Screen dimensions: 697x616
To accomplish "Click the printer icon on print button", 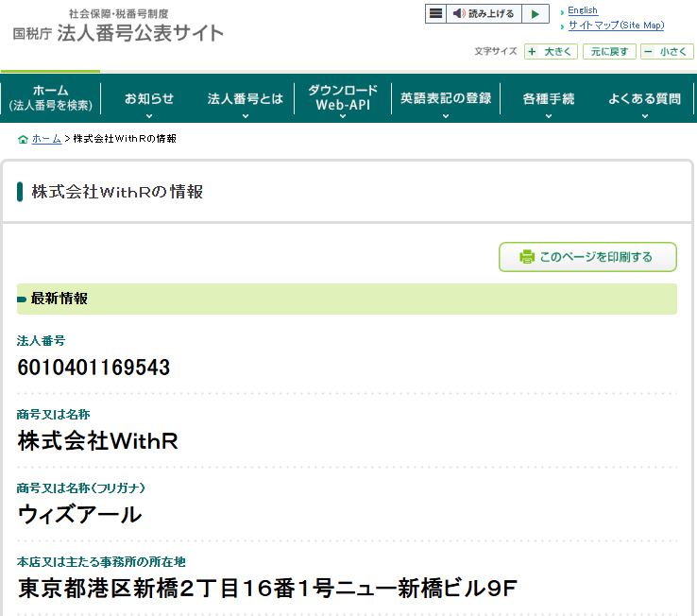I will tap(527, 257).
